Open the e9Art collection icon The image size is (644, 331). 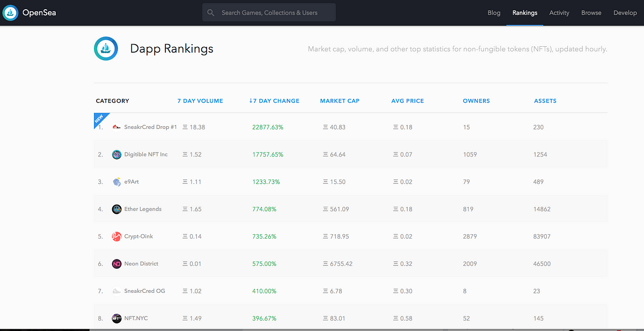click(x=116, y=182)
